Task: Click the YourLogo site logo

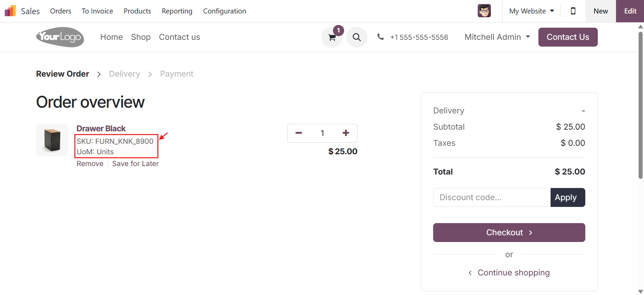Action: point(60,37)
